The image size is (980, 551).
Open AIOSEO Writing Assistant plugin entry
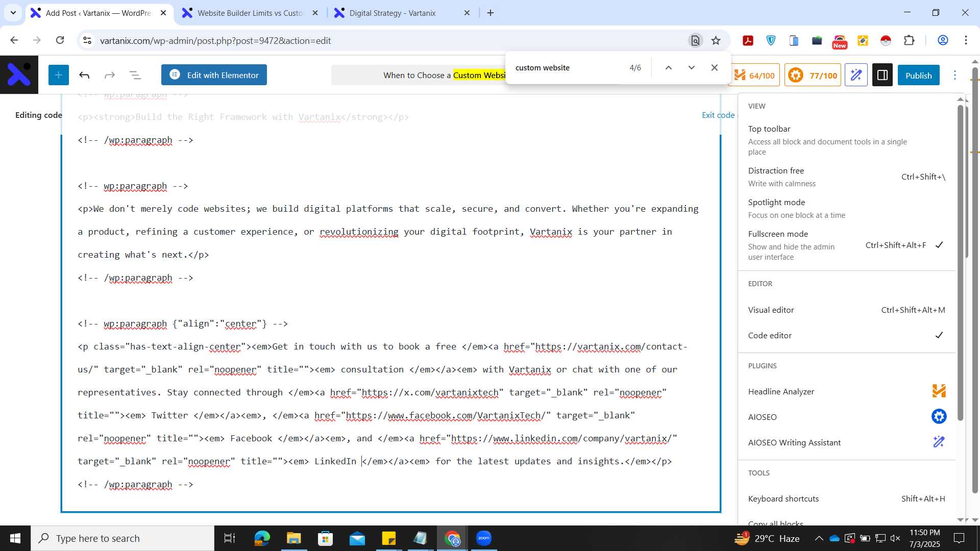click(846, 442)
